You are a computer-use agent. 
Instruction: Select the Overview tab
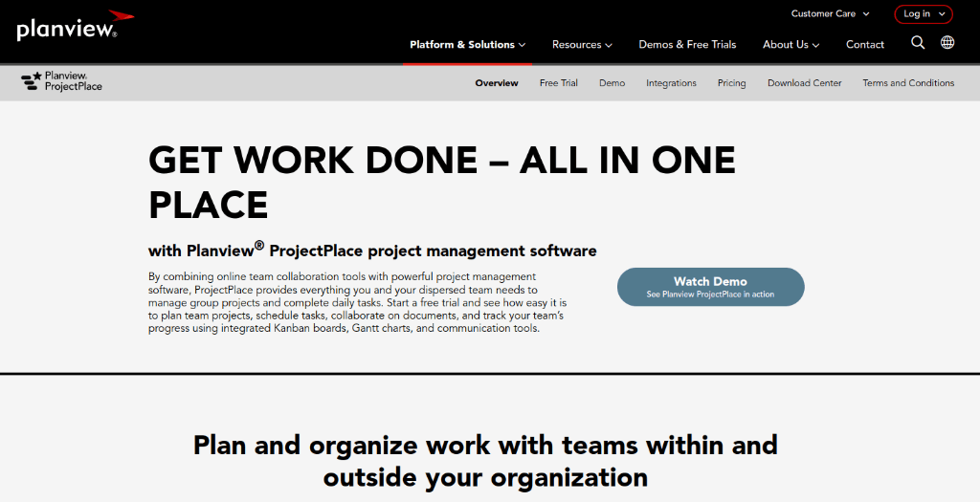coord(497,83)
